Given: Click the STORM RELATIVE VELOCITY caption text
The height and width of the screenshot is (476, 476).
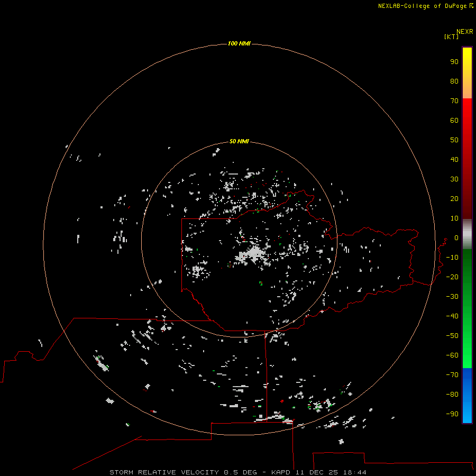Looking at the screenshot, I should (164, 472).
